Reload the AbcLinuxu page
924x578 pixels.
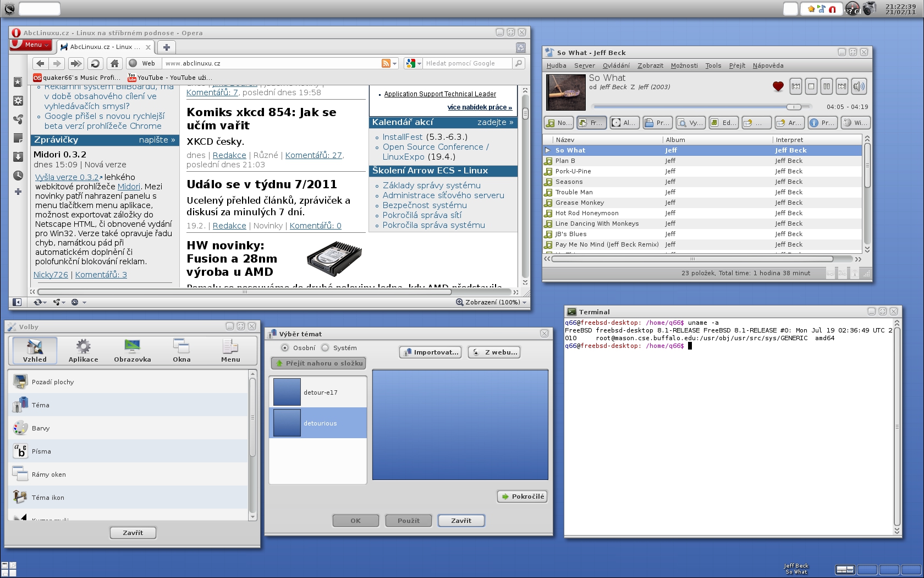tap(95, 63)
